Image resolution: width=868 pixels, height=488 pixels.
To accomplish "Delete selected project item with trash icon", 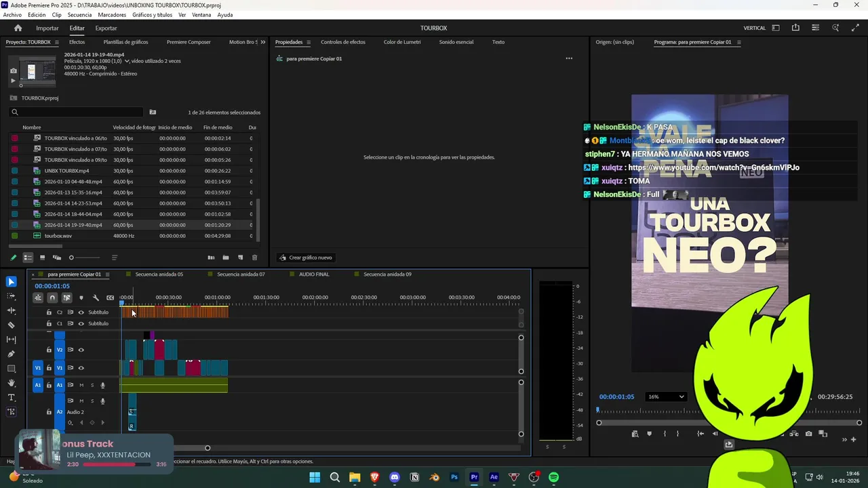I will [x=255, y=258].
